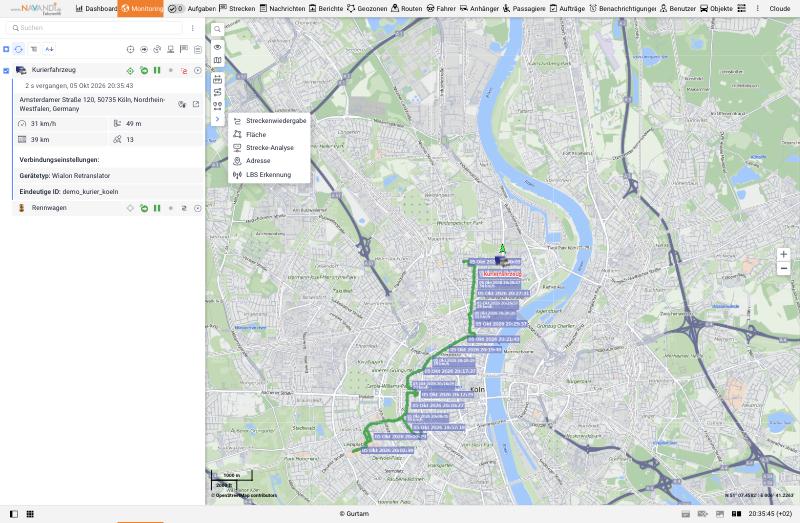Open the Nachrichten tab

pos(282,9)
